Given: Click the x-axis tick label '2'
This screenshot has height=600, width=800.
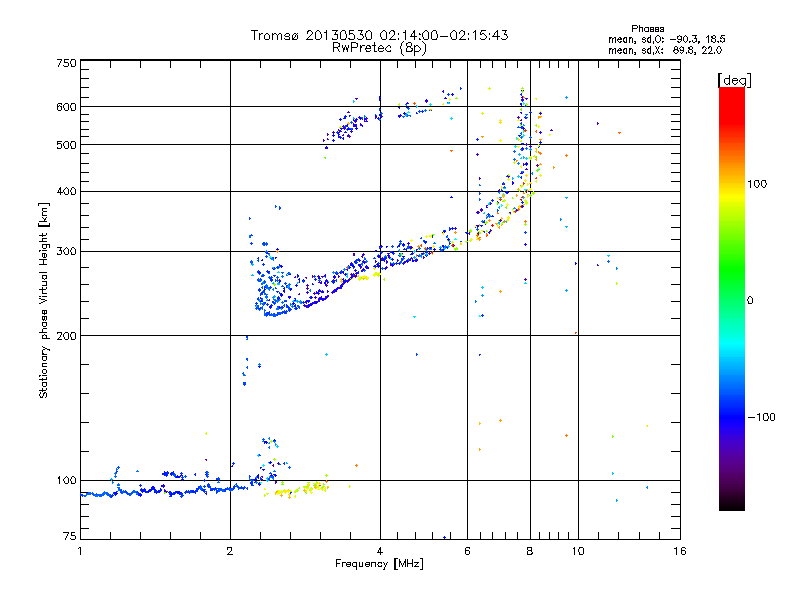Looking at the screenshot, I should point(230,551).
